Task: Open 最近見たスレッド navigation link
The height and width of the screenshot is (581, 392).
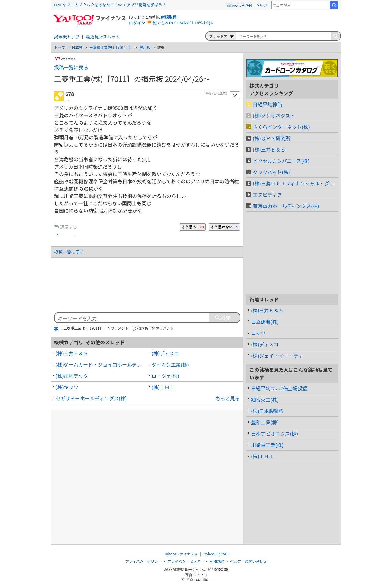Action: click(103, 37)
